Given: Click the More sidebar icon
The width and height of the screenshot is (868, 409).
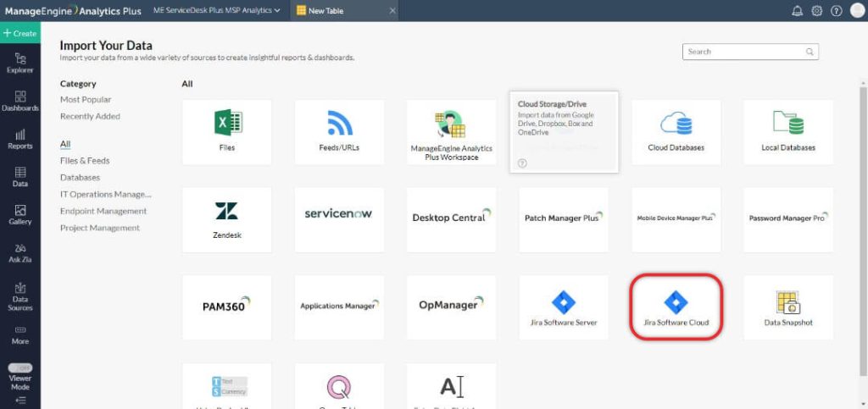Looking at the screenshot, I should 20,335.
